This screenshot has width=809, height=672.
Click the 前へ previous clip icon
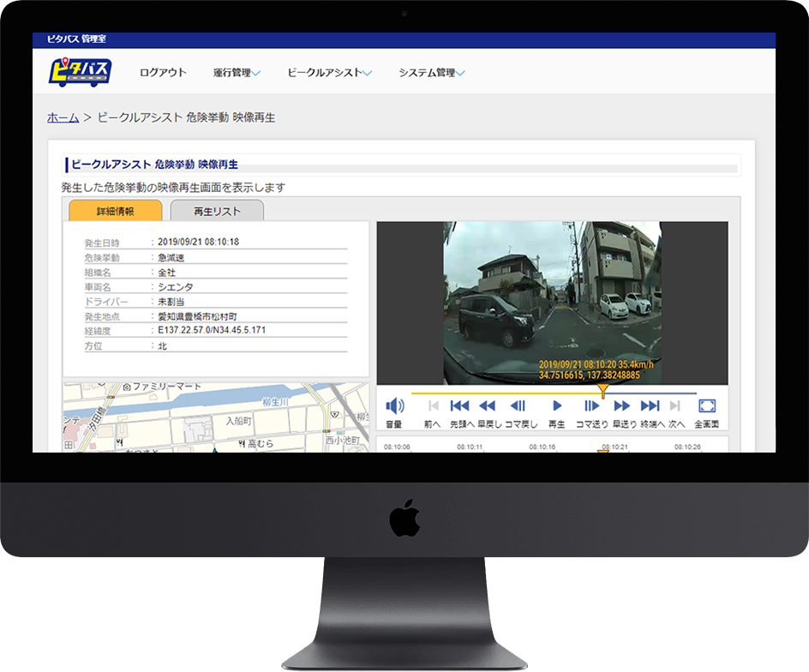433,406
